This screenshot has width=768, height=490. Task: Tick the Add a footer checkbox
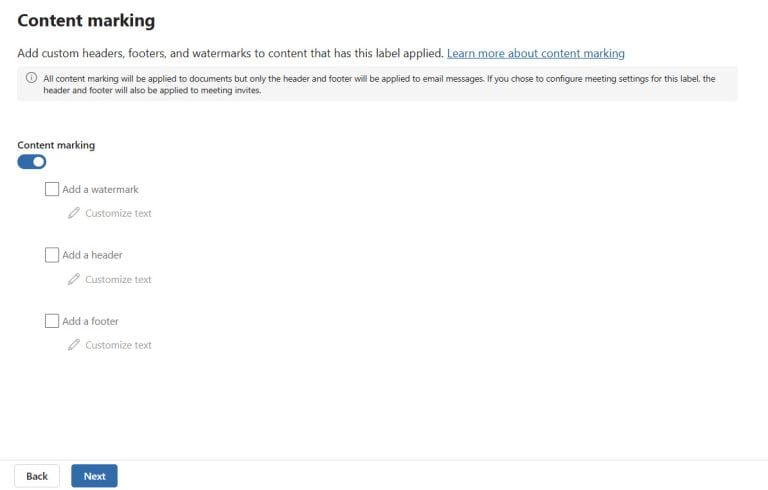tap(52, 321)
